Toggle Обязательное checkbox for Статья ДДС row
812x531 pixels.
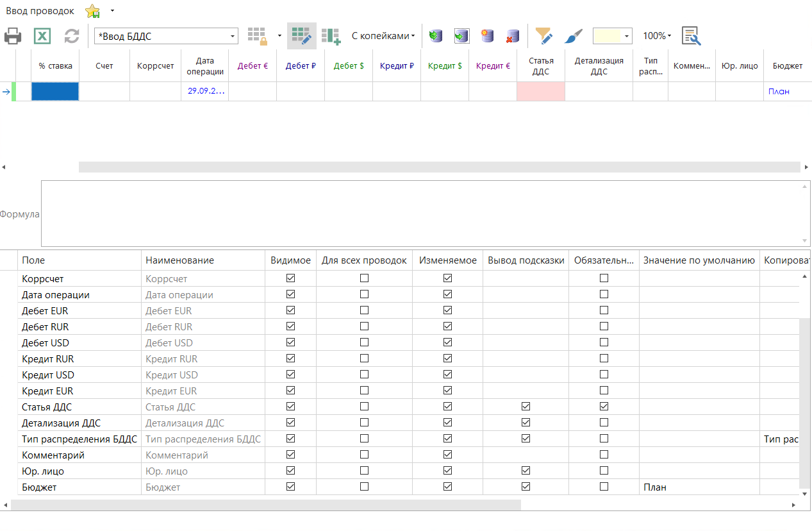click(x=604, y=407)
